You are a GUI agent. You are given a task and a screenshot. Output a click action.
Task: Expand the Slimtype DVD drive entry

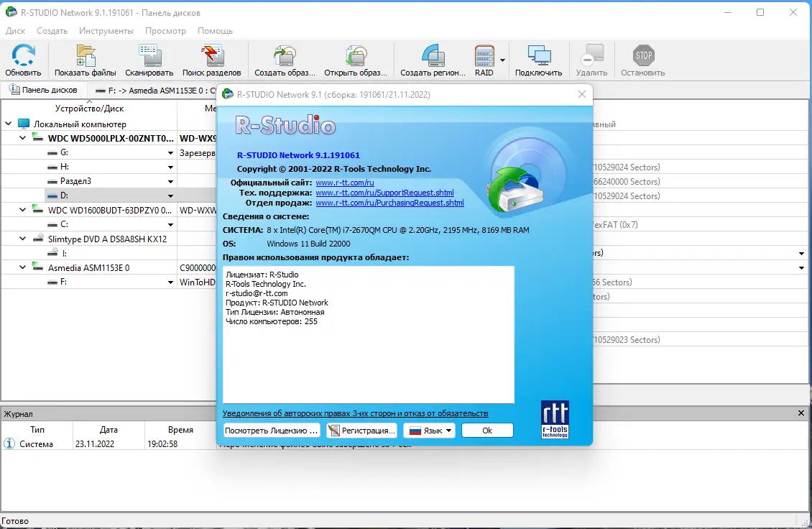pyautogui.click(x=22, y=239)
